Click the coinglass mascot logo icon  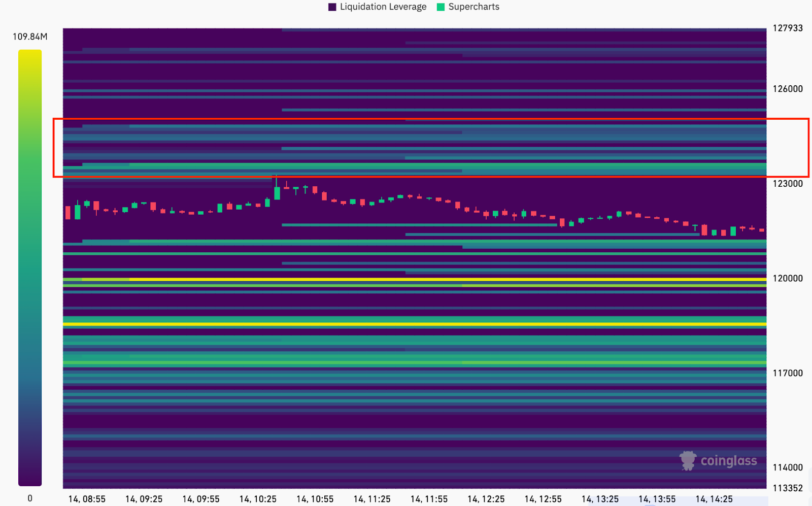[688, 461]
